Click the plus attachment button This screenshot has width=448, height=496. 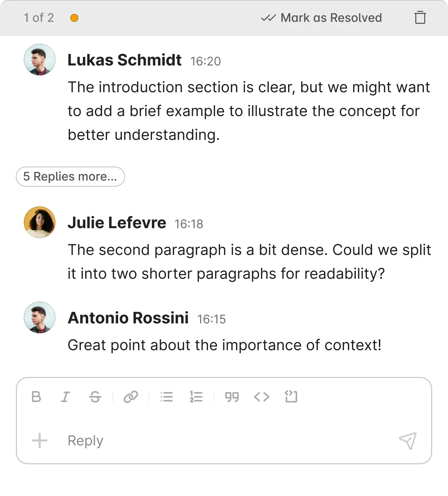40,440
